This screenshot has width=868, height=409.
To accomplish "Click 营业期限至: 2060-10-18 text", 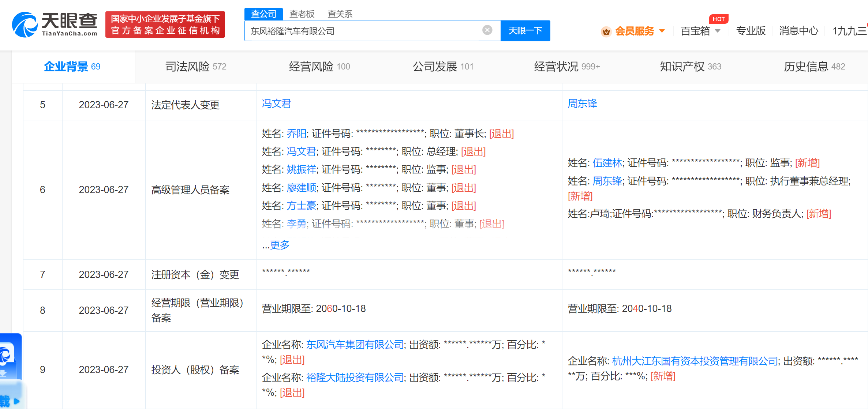I will [x=314, y=309].
